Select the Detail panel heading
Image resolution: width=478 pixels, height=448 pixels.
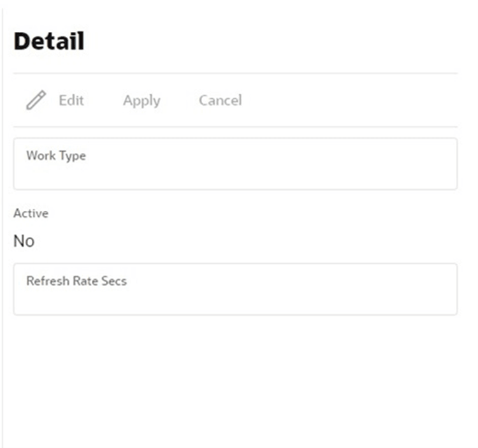(x=49, y=41)
